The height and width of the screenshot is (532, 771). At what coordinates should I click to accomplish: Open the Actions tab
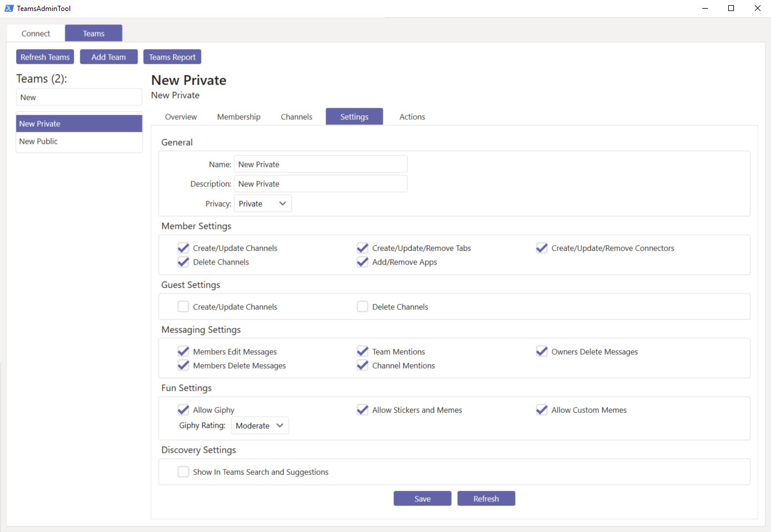pyautogui.click(x=412, y=117)
